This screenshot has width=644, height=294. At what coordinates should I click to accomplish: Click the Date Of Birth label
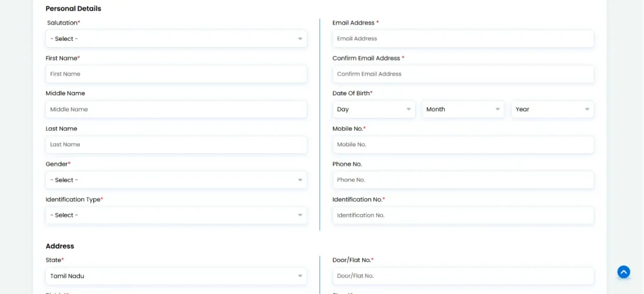352,93
